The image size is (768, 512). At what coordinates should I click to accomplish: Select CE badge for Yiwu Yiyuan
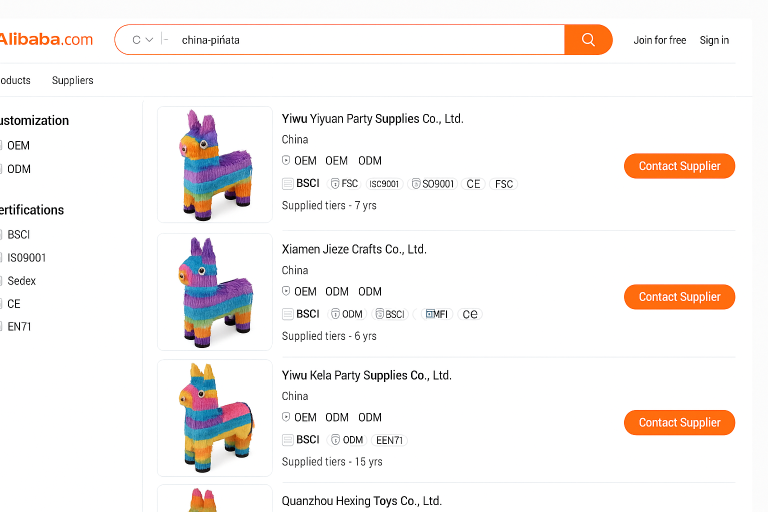(473, 184)
